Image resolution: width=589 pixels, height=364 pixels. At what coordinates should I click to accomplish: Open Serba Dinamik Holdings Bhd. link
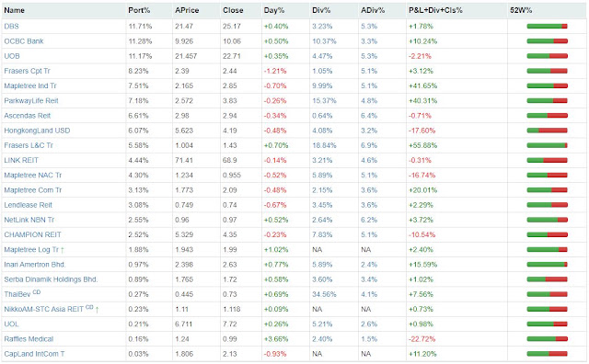(x=51, y=279)
